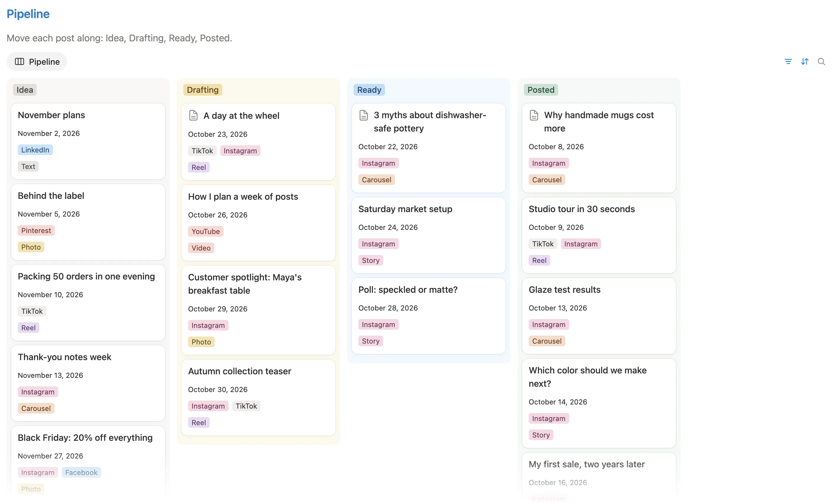Select the Pipeline view tab
Image resolution: width=835 pixels, height=504 pixels.
pos(37,62)
